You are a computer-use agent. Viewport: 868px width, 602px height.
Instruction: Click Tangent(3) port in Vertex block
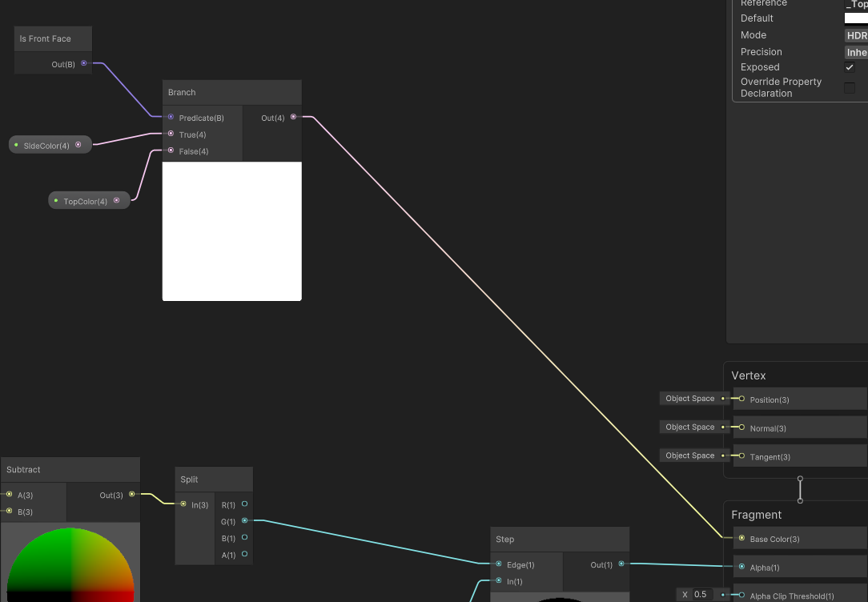(x=741, y=456)
